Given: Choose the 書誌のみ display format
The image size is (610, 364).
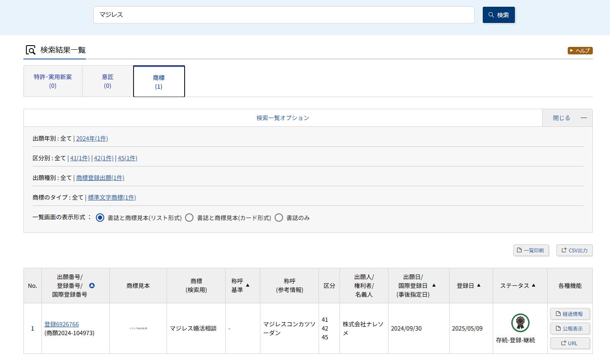Looking at the screenshot, I should coord(279,218).
